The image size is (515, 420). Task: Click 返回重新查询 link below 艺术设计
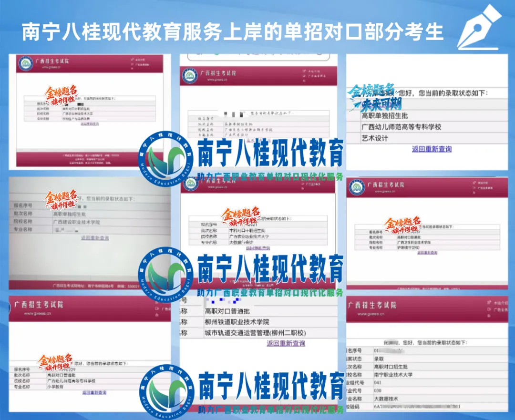tap(432, 149)
